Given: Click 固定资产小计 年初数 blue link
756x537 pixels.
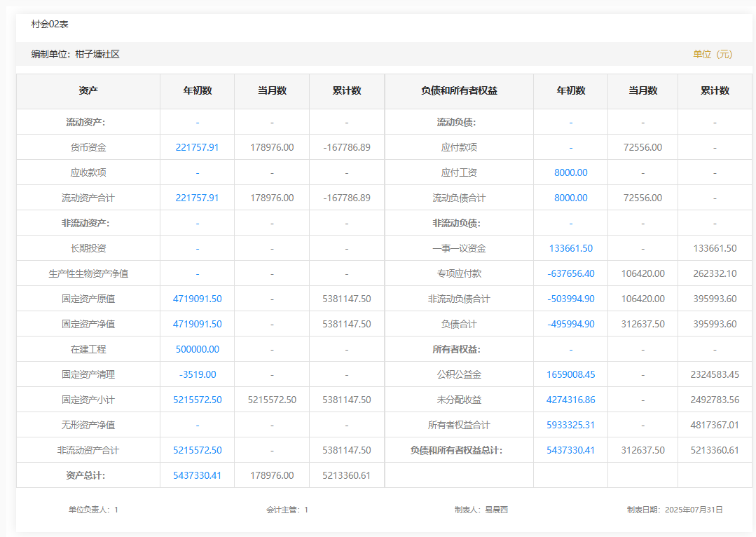Looking at the screenshot, I should point(197,400).
